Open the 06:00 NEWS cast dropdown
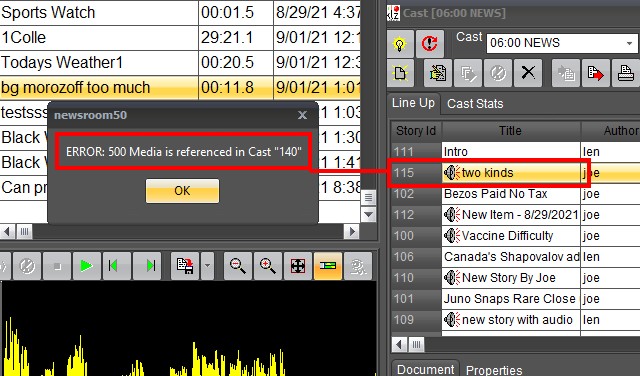This screenshot has height=376, width=640. (x=629, y=43)
